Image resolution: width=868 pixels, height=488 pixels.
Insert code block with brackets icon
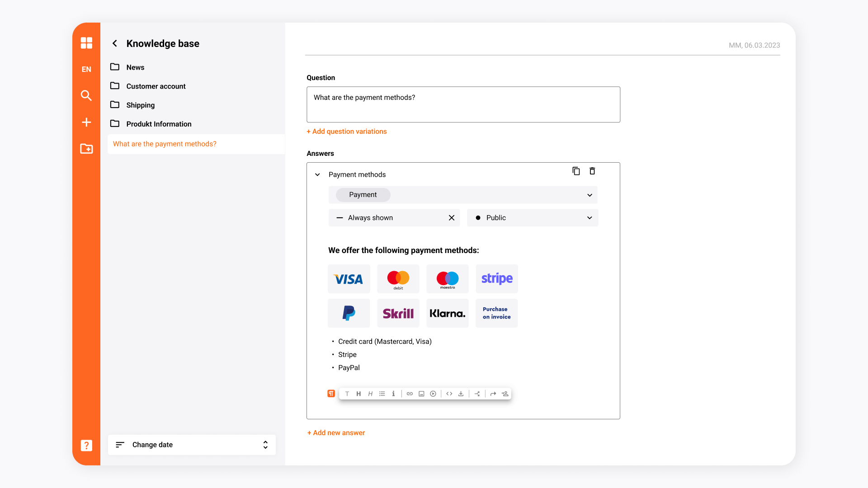click(449, 394)
